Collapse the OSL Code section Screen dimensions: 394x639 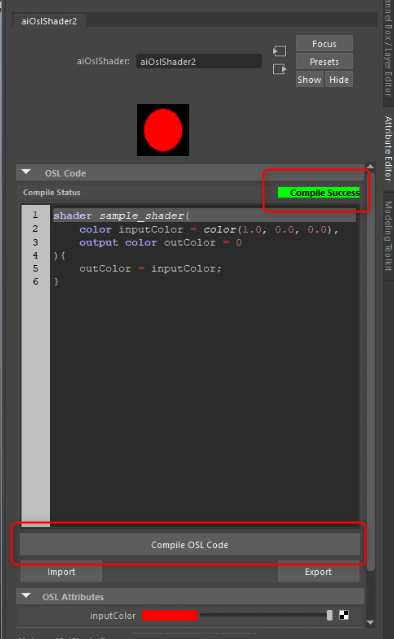(26, 172)
